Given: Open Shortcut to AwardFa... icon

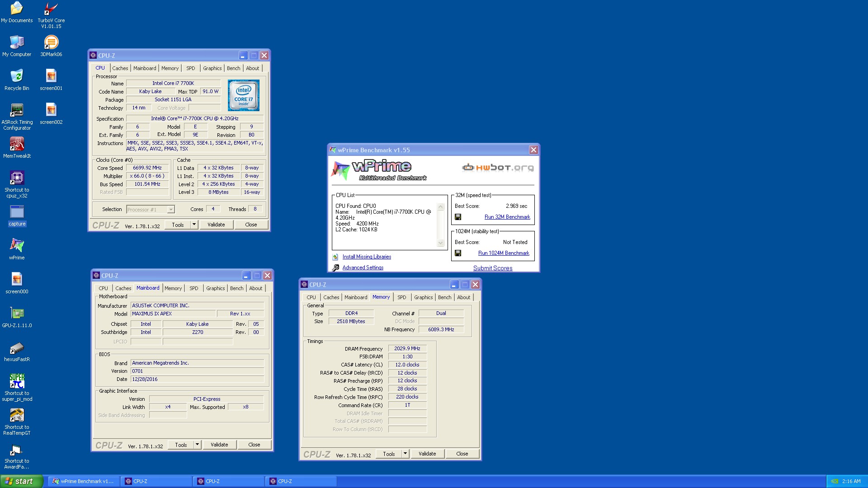Looking at the screenshot, I should tap(17, 455).
